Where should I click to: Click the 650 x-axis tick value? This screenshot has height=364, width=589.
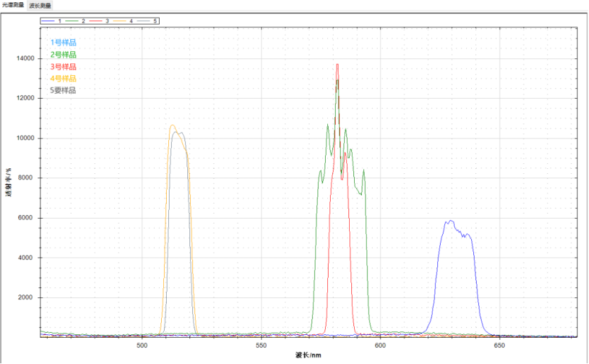(499, 346)
